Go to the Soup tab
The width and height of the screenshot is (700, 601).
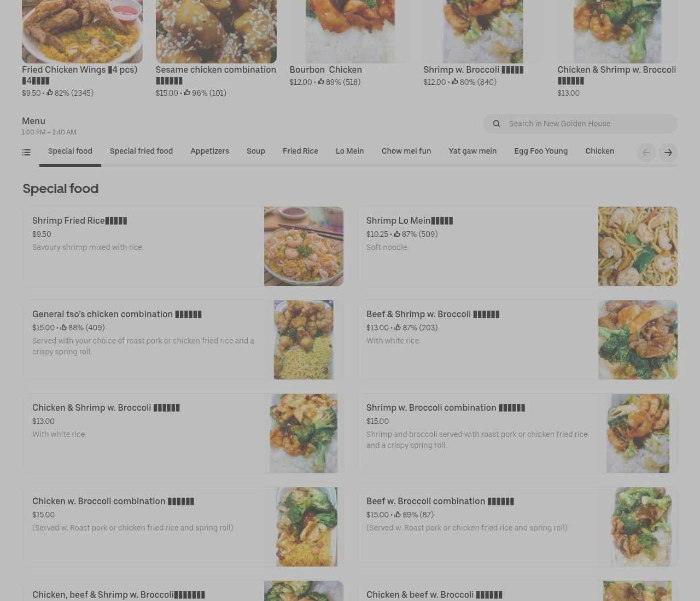pyautogui.click(x=256, y=151)
